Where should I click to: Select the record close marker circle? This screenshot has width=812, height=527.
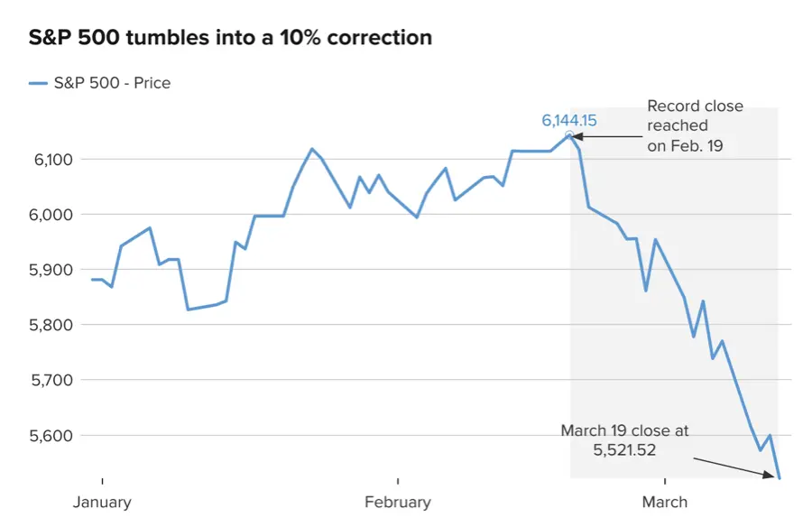(569, 135)
